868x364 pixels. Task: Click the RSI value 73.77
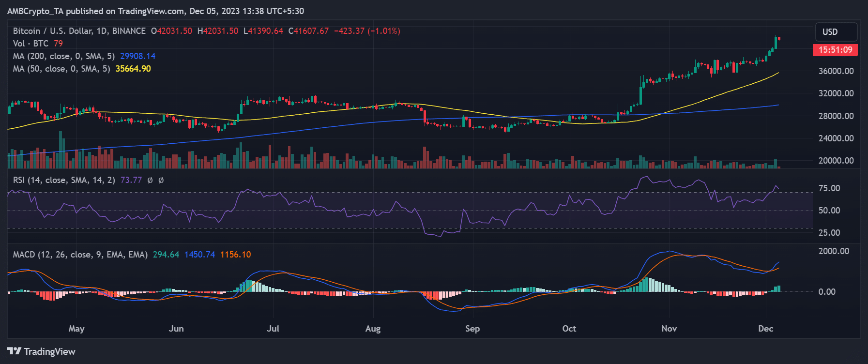click(131, 180)
